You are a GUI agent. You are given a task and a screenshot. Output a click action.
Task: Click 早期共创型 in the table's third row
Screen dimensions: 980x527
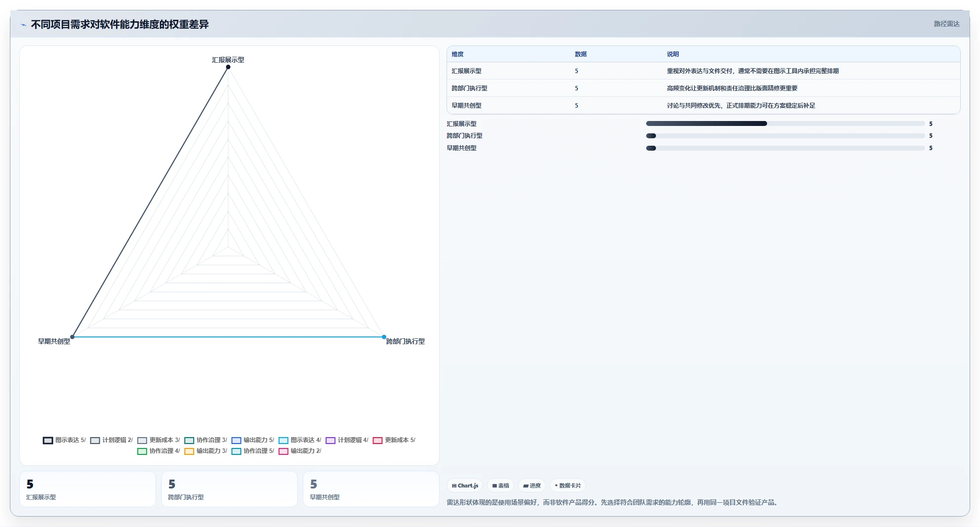point(466,106)
